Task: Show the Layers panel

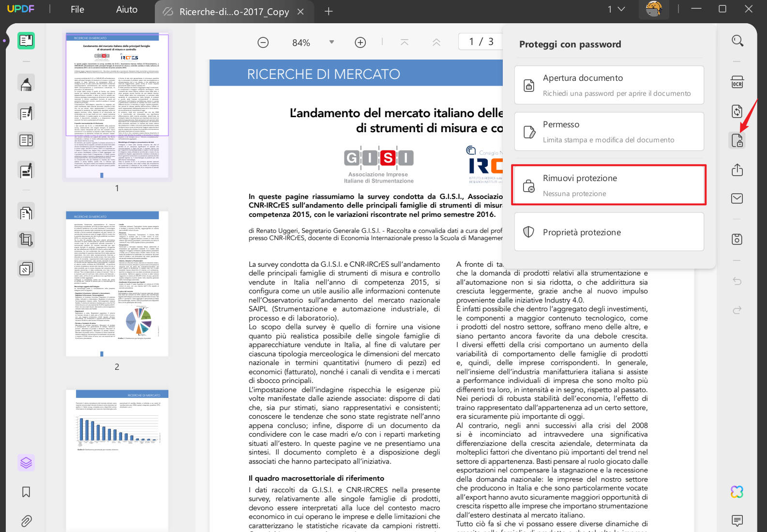Action: (26, 463)
